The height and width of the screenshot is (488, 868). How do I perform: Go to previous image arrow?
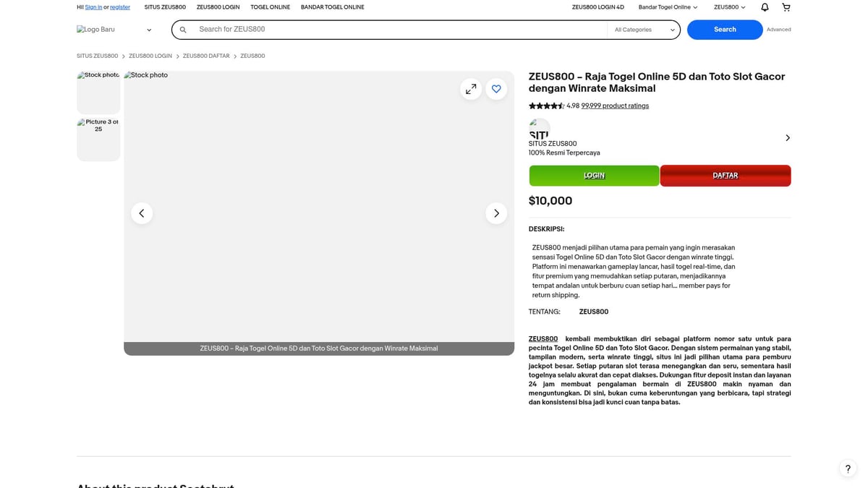coord(142,213)
